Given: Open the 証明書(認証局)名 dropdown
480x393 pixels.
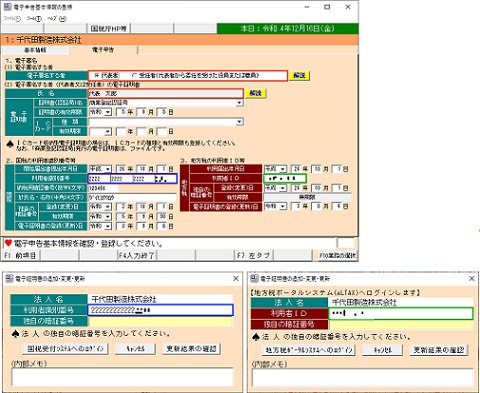Looking at the screenshot, I should [x=239, y=103].
